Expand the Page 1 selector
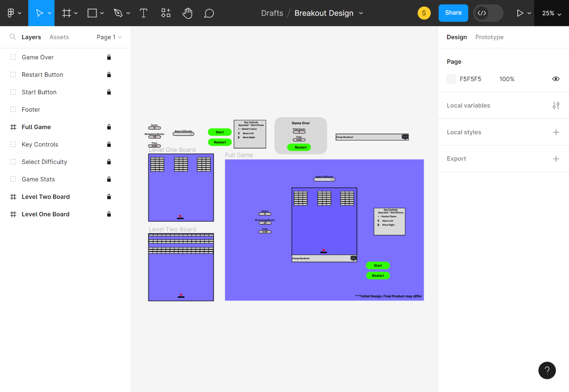 (109, 37)
